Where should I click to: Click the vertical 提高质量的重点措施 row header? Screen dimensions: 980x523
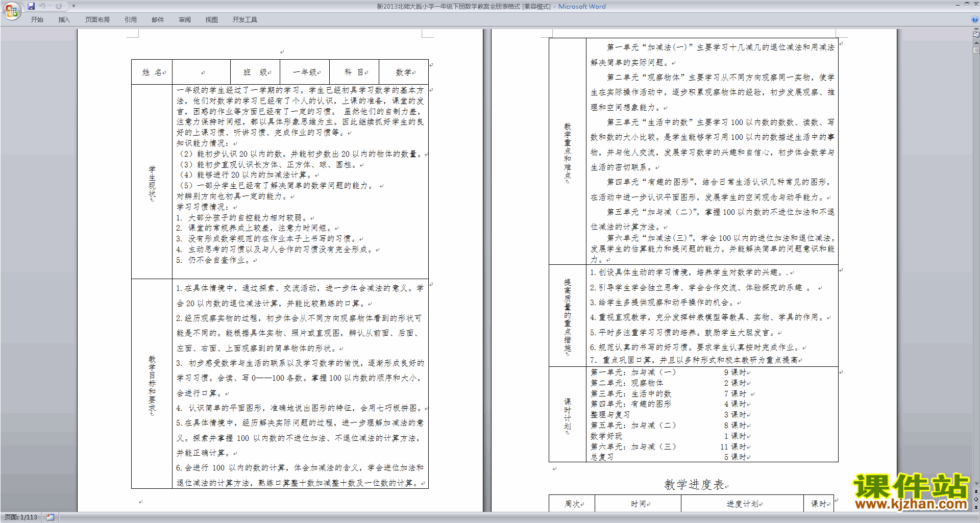point(568,315)
